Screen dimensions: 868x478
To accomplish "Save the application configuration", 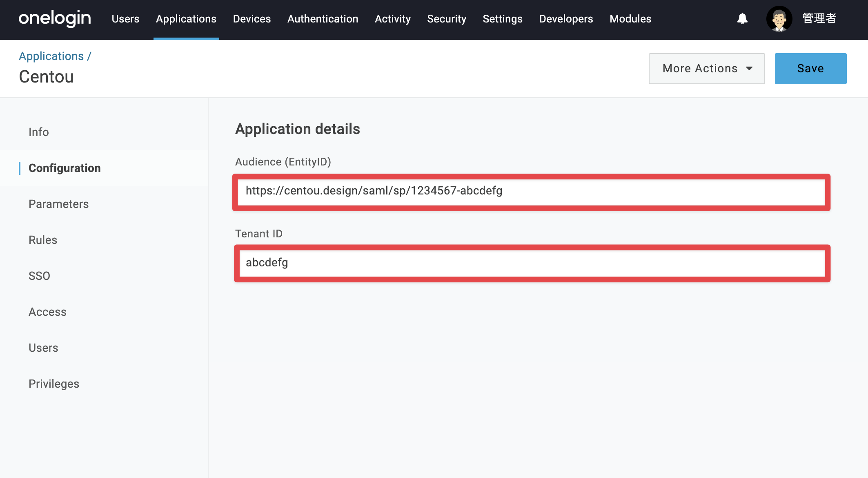I will 810,69.
